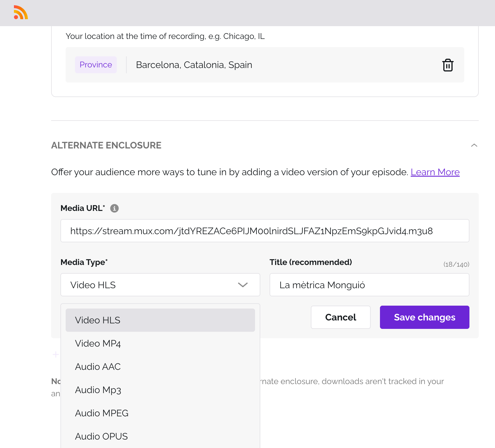Select the Barcelona, Catalonia, Spain text
The height and width of the screenshot is (448, 495).
[194, 64]
